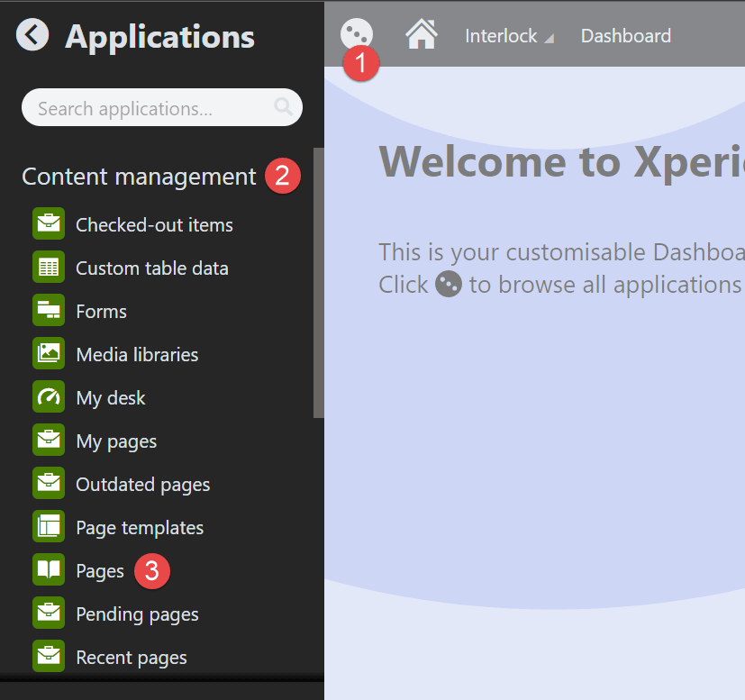Open Recent pages

[132, 659]
